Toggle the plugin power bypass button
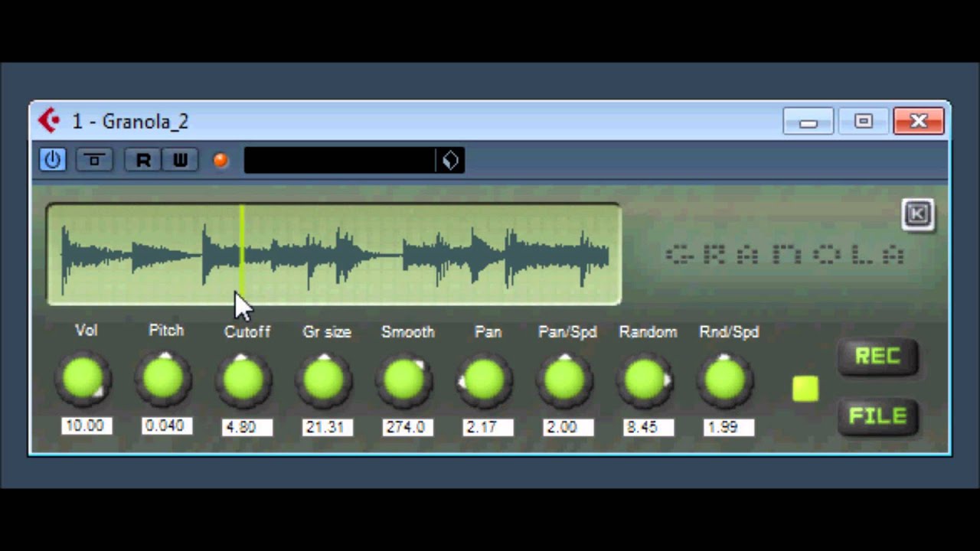This screenshot has width=980, height=551. point(52,160)
